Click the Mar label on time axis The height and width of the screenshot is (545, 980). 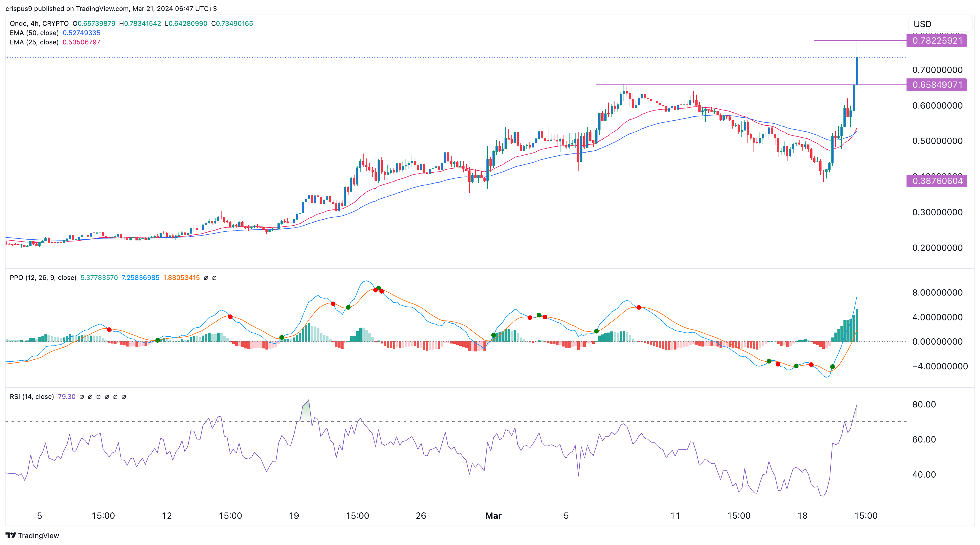click(493, 516)
